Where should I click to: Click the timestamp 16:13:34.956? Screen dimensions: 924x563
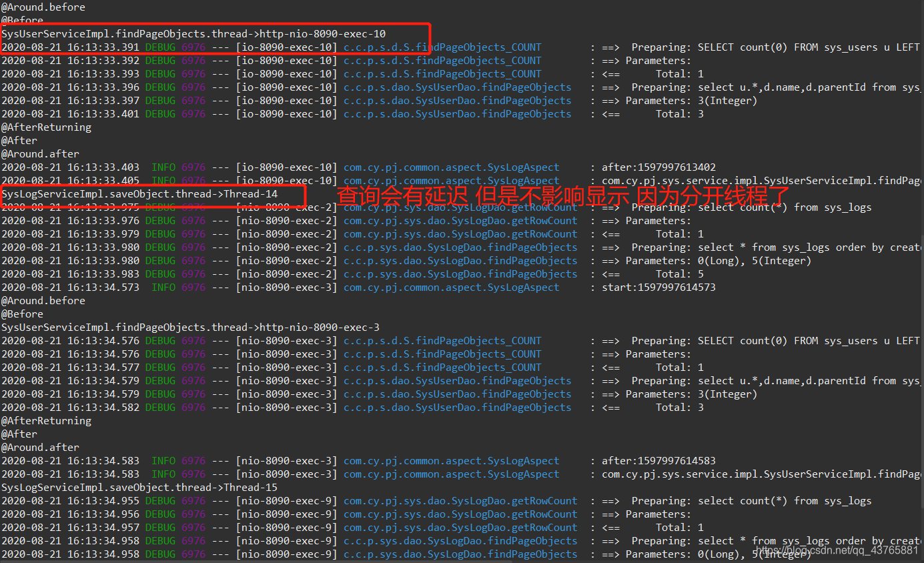click(103, 514)
